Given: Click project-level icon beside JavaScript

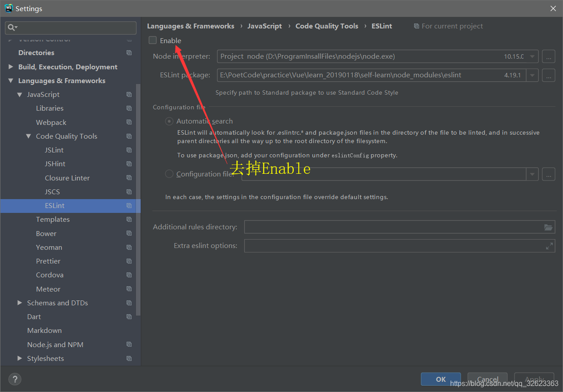Looking at the screenshot, I should (x=129, y=94).
